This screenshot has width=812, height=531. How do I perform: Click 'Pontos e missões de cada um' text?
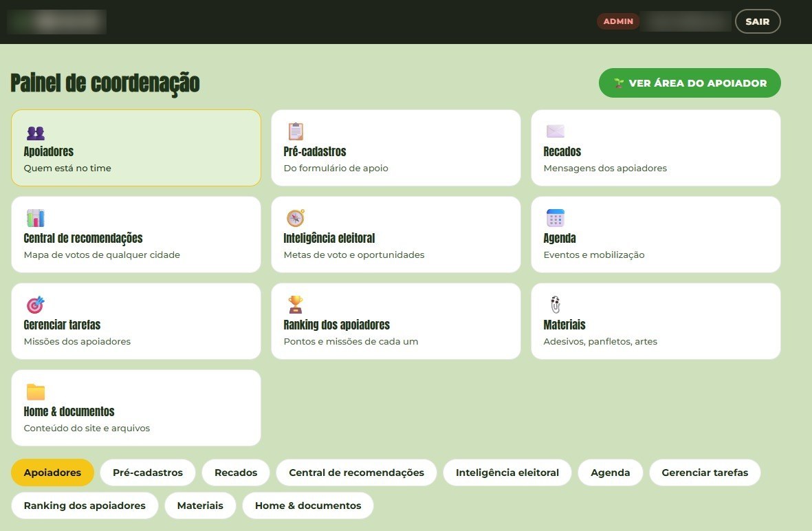click(351, 341)
